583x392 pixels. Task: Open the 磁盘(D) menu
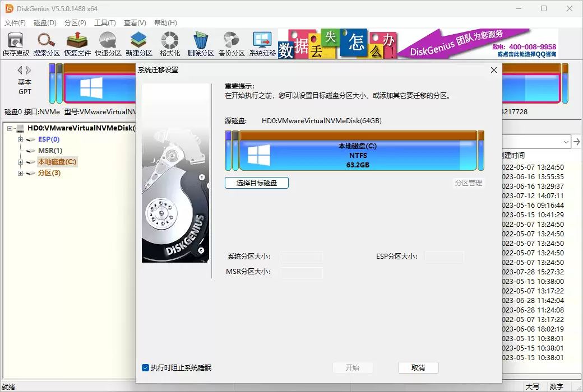point(45,22)
